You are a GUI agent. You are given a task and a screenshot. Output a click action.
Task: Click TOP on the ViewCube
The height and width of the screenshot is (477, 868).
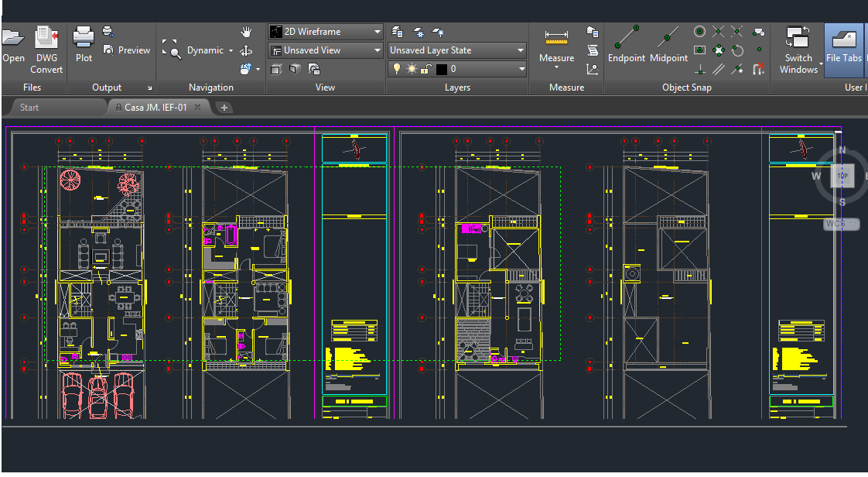[x=842, y=176]
